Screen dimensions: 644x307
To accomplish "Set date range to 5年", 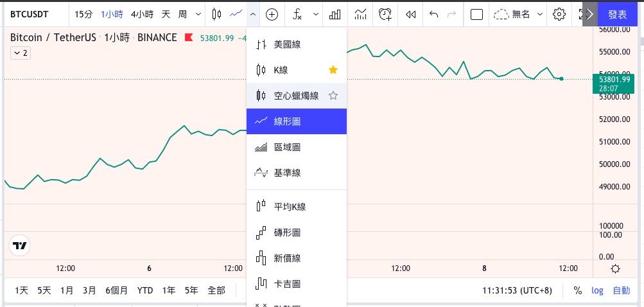I will [x=191, y=290].
